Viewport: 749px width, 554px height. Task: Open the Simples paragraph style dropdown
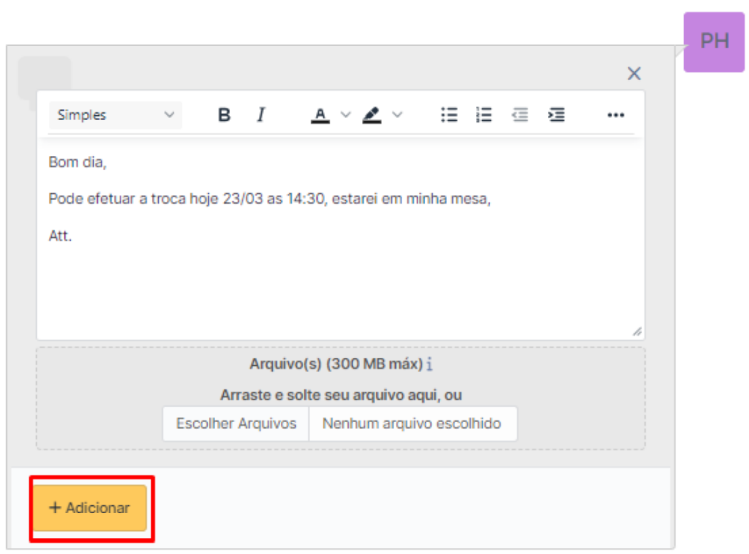point(115,115)
